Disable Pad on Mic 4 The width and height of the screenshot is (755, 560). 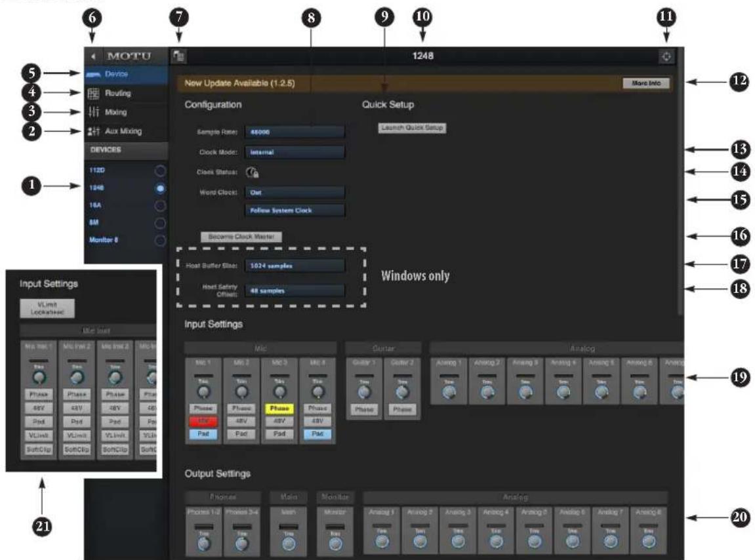tap(317, 434)
